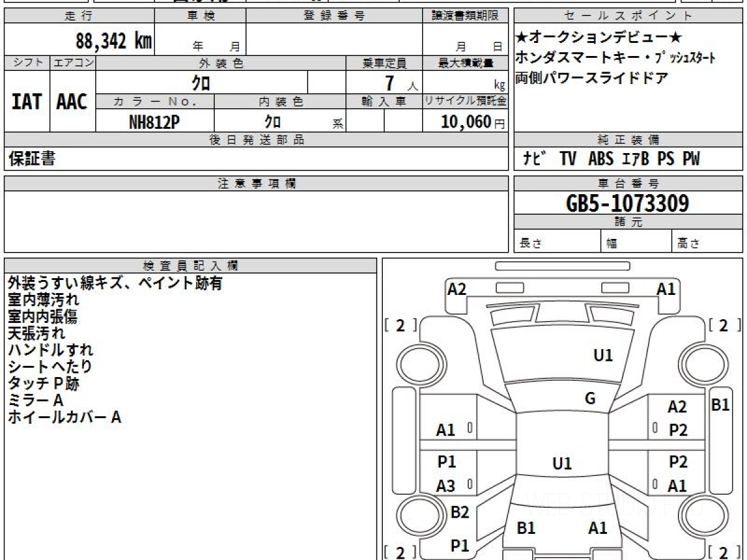Click the エアコン header cell
Viewport: 747px width, 560px height.
[73, 63]
